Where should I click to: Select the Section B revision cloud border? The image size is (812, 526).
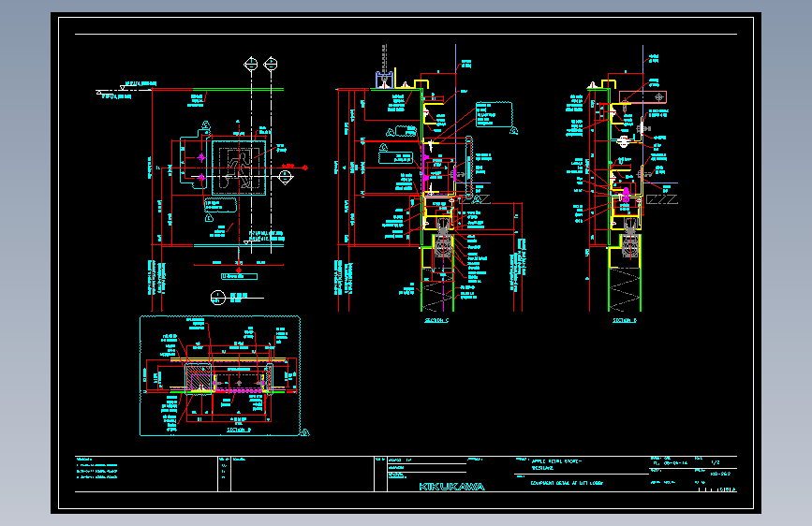pos(220,376)
